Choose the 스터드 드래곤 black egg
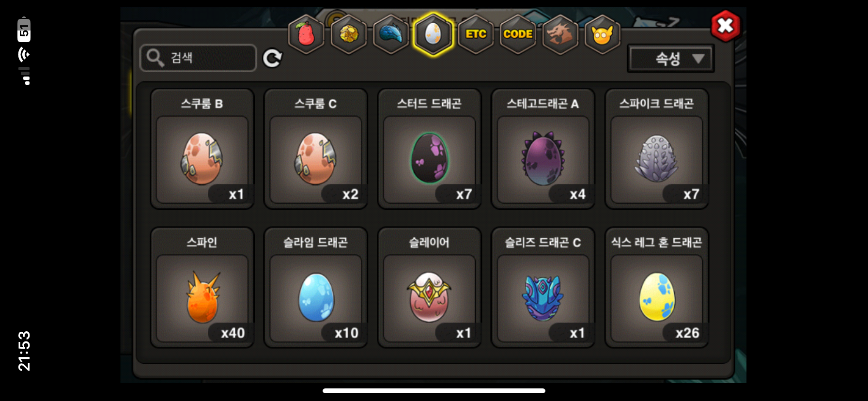The image size is (868, 401). [429, 149]
